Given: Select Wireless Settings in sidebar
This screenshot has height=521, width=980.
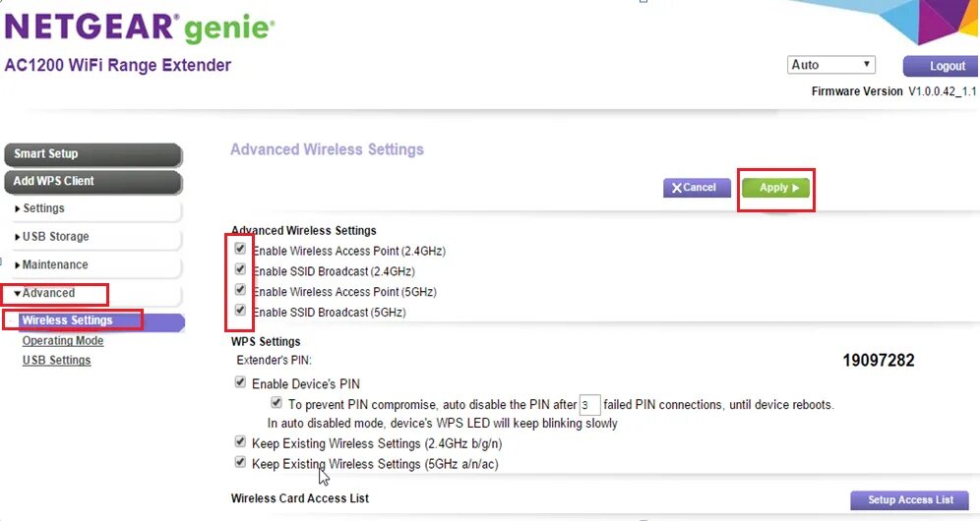Looking at the screenshot, I should tap(101, 320).
